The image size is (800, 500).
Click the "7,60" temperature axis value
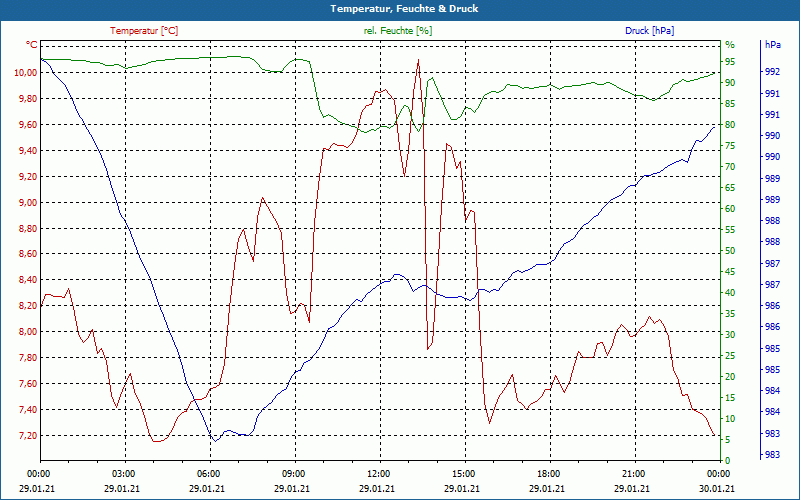point(28,384)
